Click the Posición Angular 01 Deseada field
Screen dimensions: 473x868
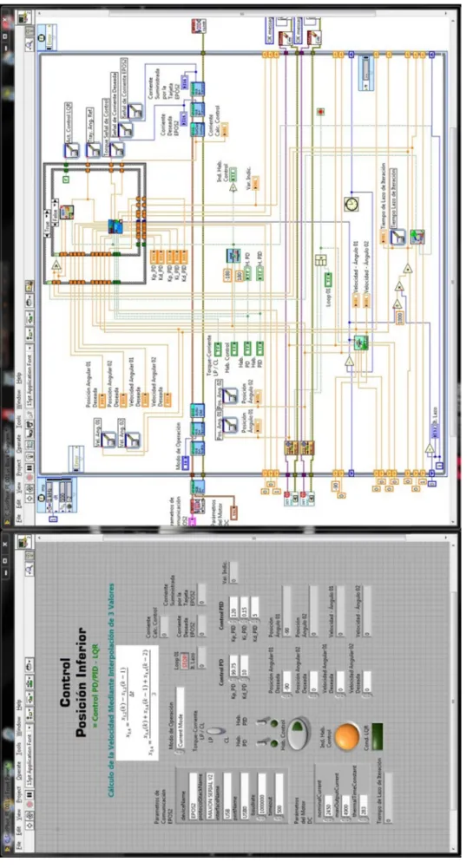[x=287, y=682]
